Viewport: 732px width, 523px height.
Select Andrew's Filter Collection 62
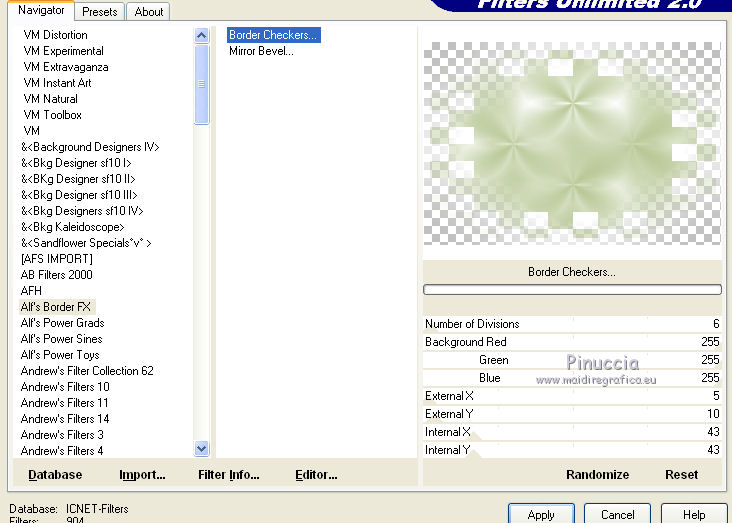pos(87,371)
